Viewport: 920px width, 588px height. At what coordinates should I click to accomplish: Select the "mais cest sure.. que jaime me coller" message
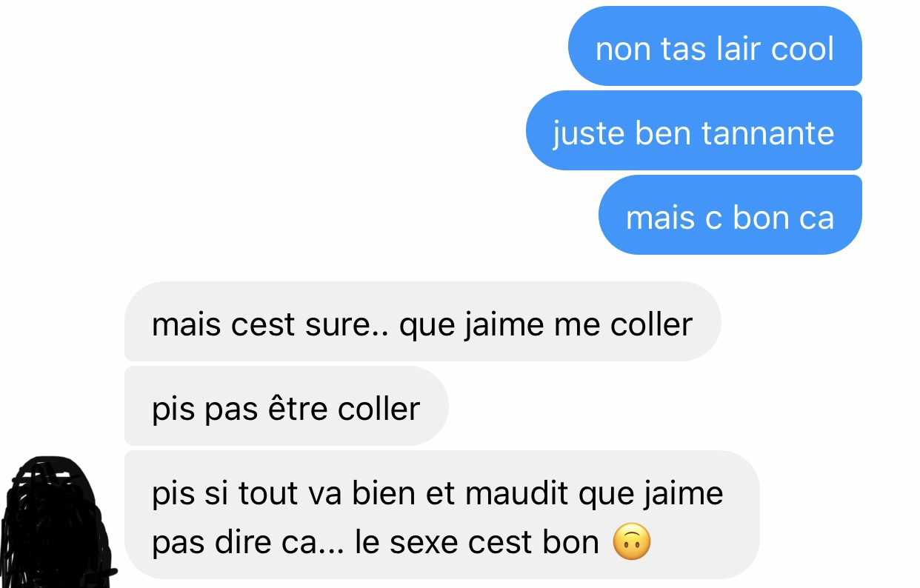[x=422, y=322]
